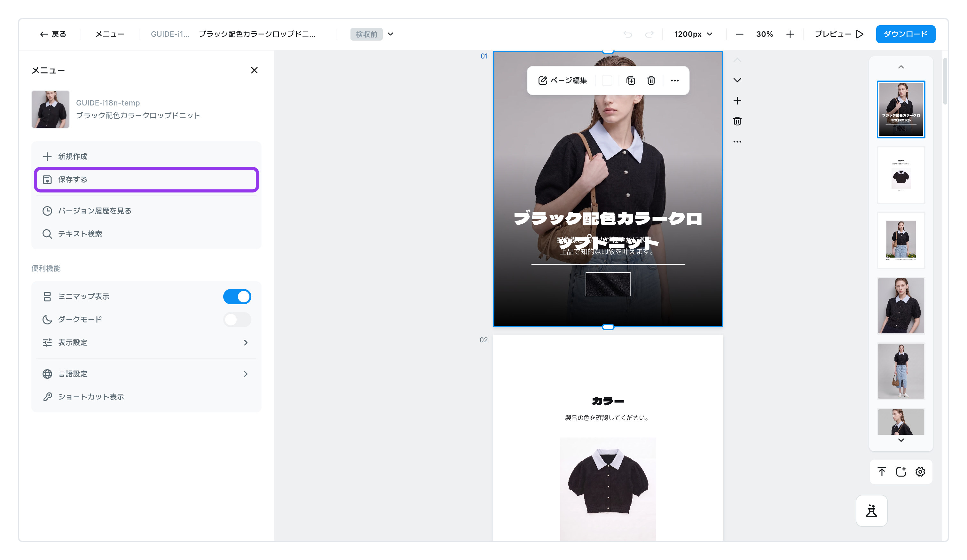Click the メニュー button in top bar
The width and height of the screenshot is (967, 560).
(110, 34)
